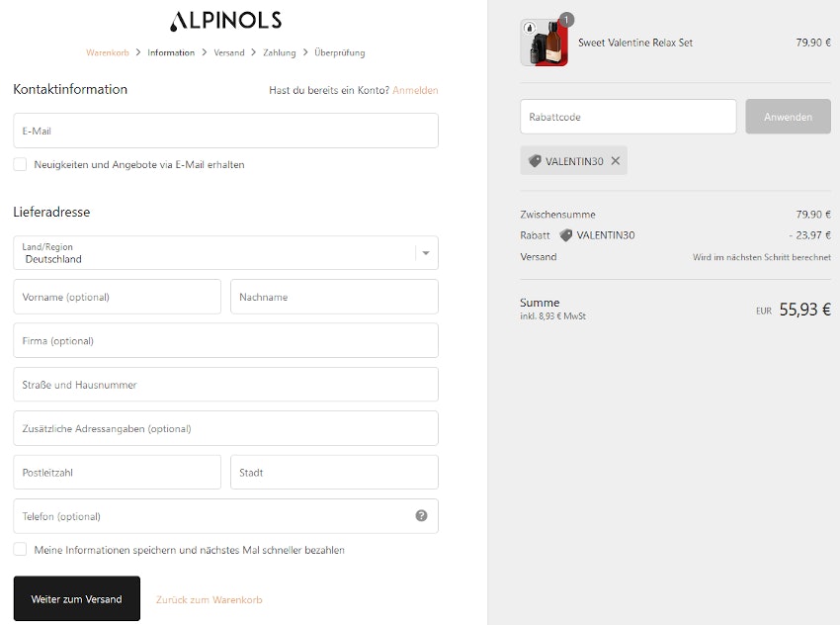Viewport: 840px width, 625px height.
Task: Click the Alpinols logo
Action: [225, 21]
